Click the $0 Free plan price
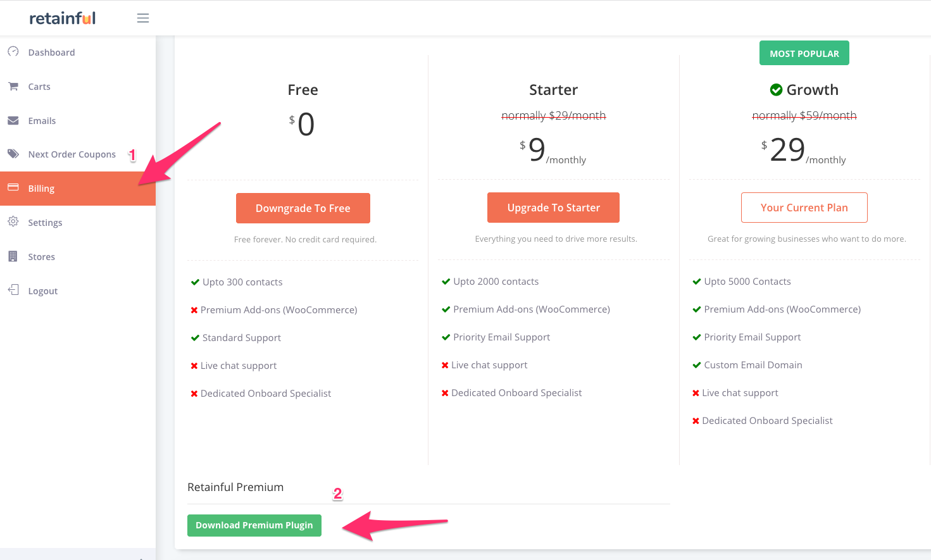The image size is (931, 560). [x=302, y=125]
